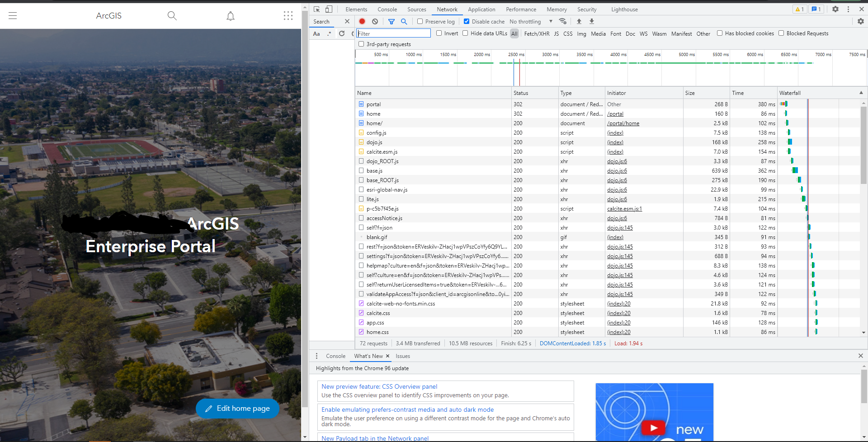Viewport: 868px width, 442px height.
Task: Open the No throttling dropdown
Action: tap(531, 21)
